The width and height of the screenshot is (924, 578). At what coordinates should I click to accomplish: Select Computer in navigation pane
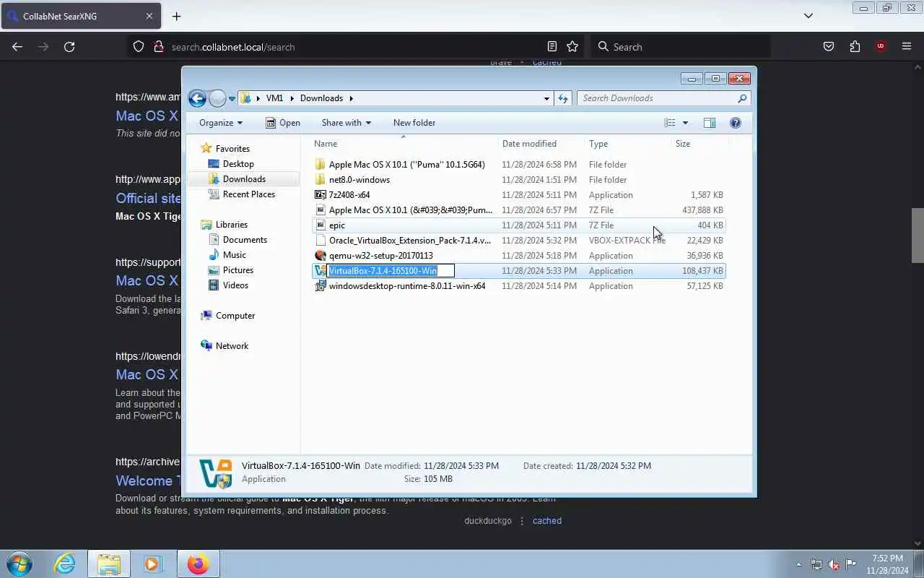pyautogui.click(x=235, y=316)
